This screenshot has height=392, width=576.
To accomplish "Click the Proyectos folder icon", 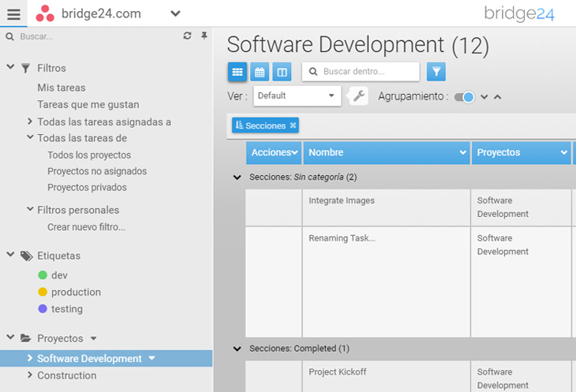I will point(26,338).
